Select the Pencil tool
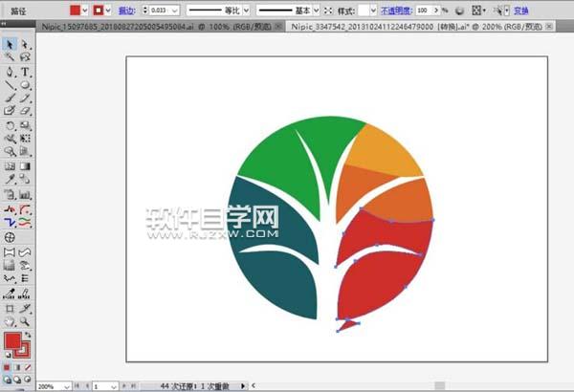Viewport: 574px width, 392px height. pos(25,98)
